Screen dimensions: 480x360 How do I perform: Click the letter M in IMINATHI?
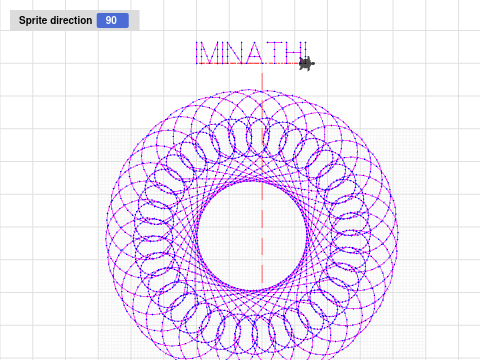[x=208, y=53]
